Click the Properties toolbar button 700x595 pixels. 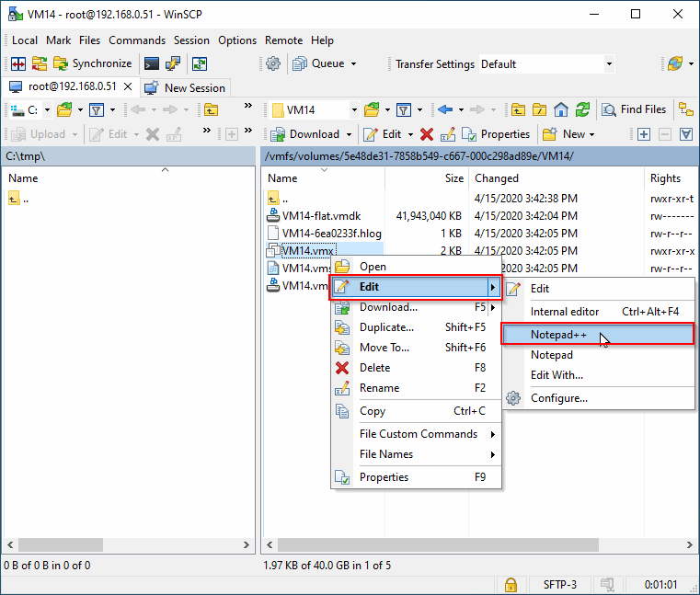pyautogui.click(x=496, y=134)
